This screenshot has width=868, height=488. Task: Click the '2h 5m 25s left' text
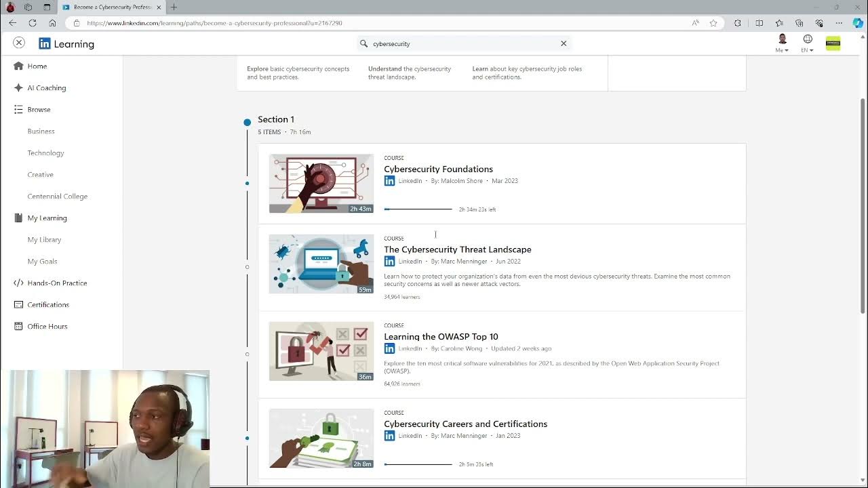coord(476,464)
